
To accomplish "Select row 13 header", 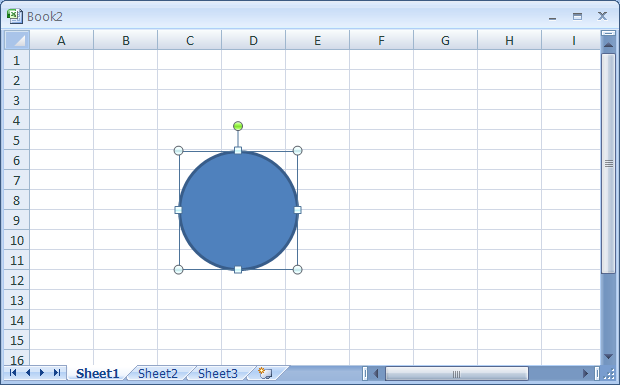I will (x=17, y=300).
